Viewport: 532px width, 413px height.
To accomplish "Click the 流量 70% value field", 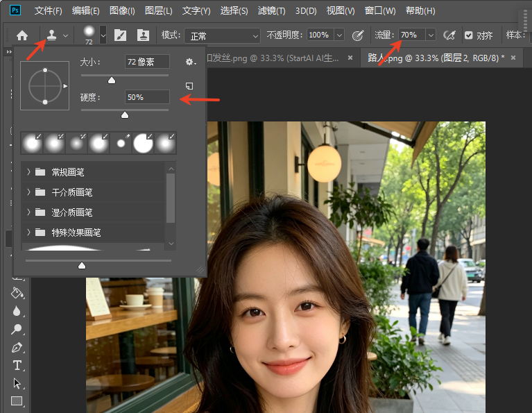I will [x=411, y=35].
